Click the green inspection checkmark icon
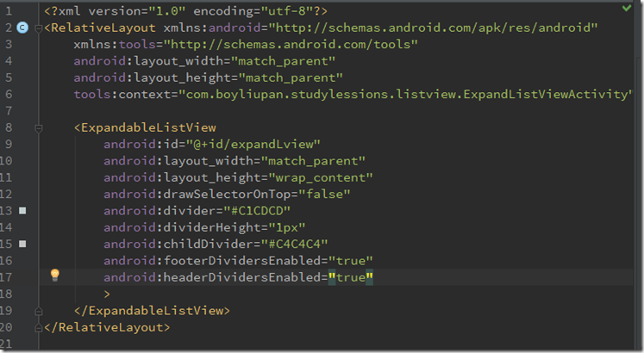The height and width of the screenshot is (353, 644). 626,8
